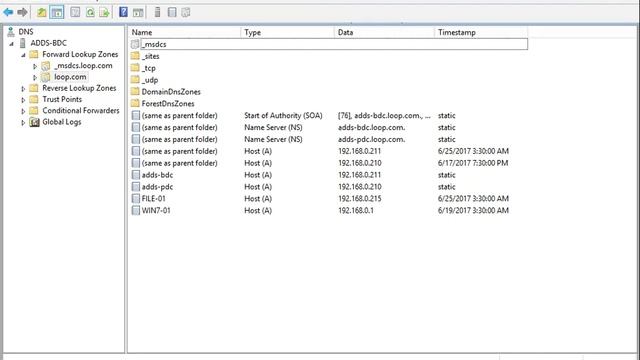This screenshot has height=360, width=640.
Task: Select Conditional Forwarders in tree
Action: tap(81, 111)
